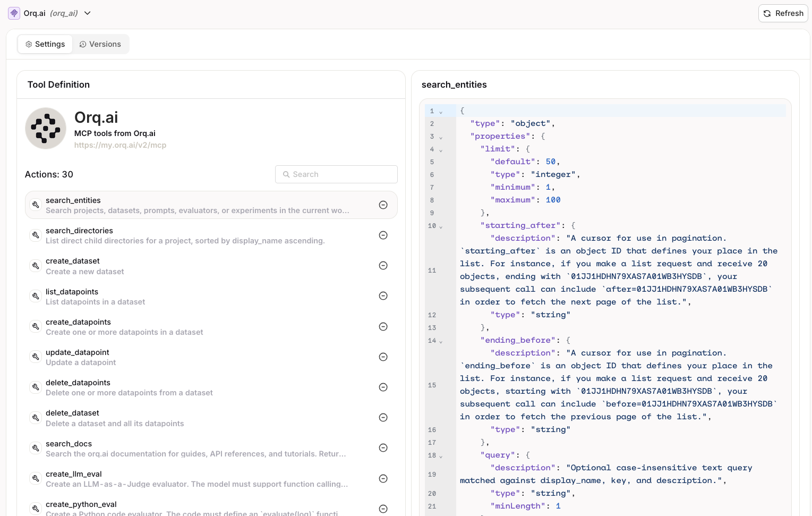Click the Orq.ai logo icon in header
The width and height of the screenshot is (812, 516).
tap(14, 13)
